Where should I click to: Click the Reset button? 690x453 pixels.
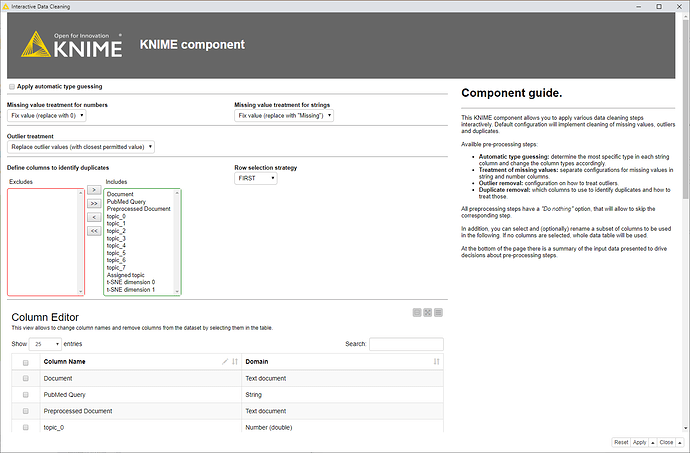pyautogui.click(x=621, y=442)
